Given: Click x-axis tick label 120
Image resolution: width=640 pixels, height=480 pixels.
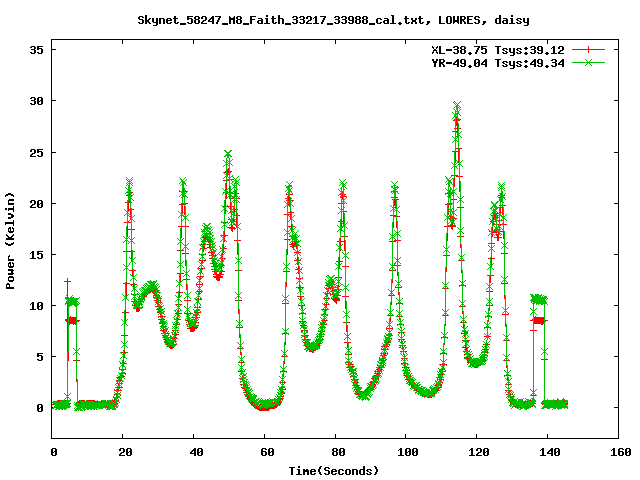Looking at the screenshot, I should pos(479,452).
